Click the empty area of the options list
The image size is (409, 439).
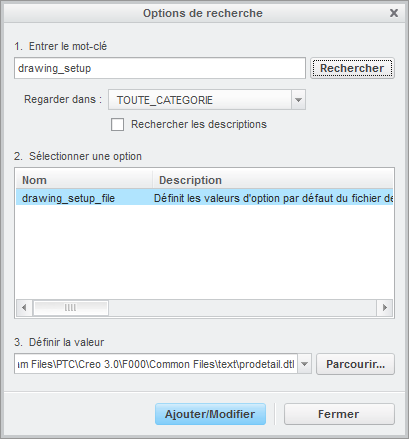pos(204,252)
